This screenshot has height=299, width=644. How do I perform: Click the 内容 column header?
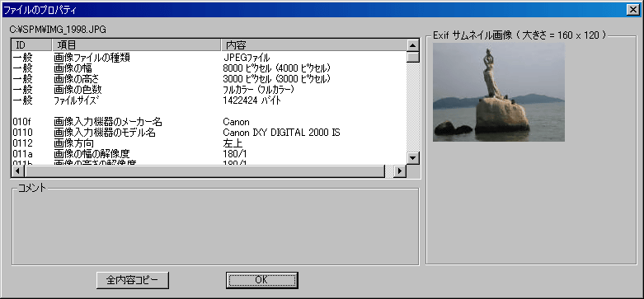[314, 44]
